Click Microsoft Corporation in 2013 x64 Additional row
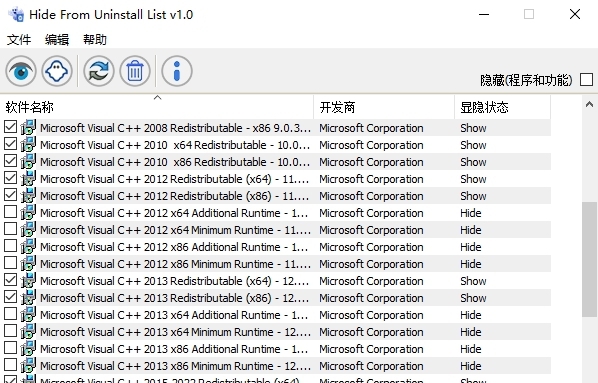 [371, 315]
